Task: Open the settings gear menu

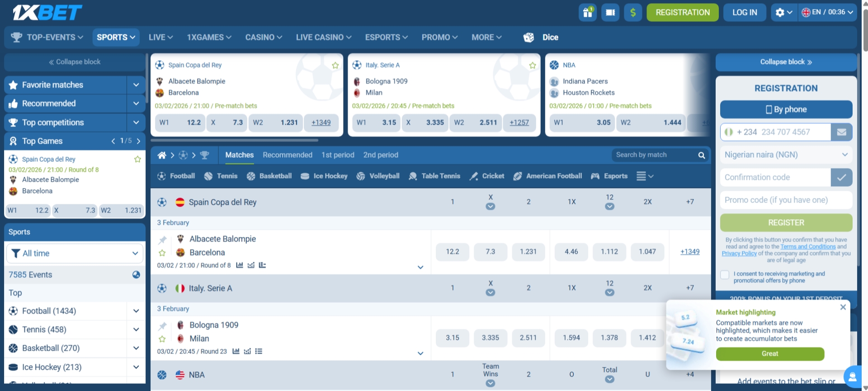Action: click(x=783, y=13)
